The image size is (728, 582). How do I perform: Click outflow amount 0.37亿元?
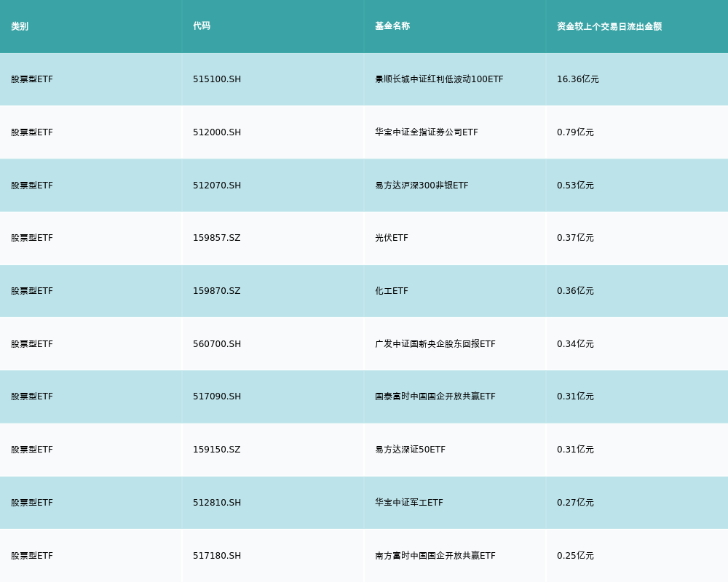[x=575, y=238]
